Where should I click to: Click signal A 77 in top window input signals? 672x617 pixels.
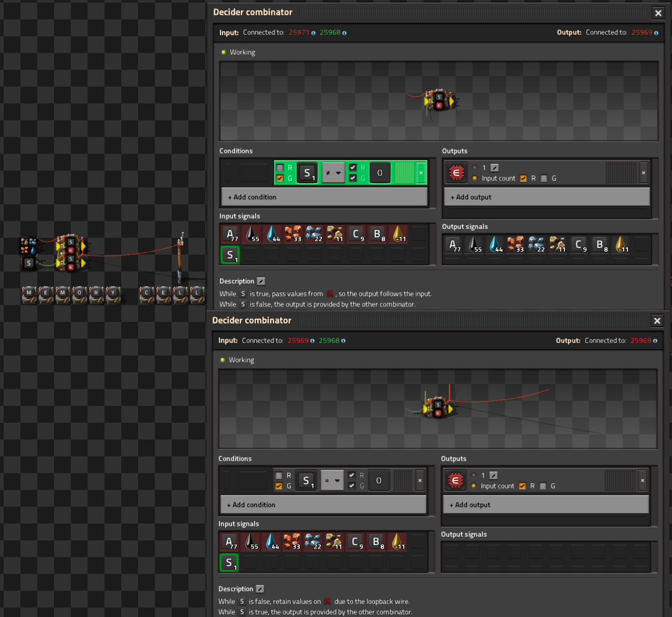[x=230, y=234]
